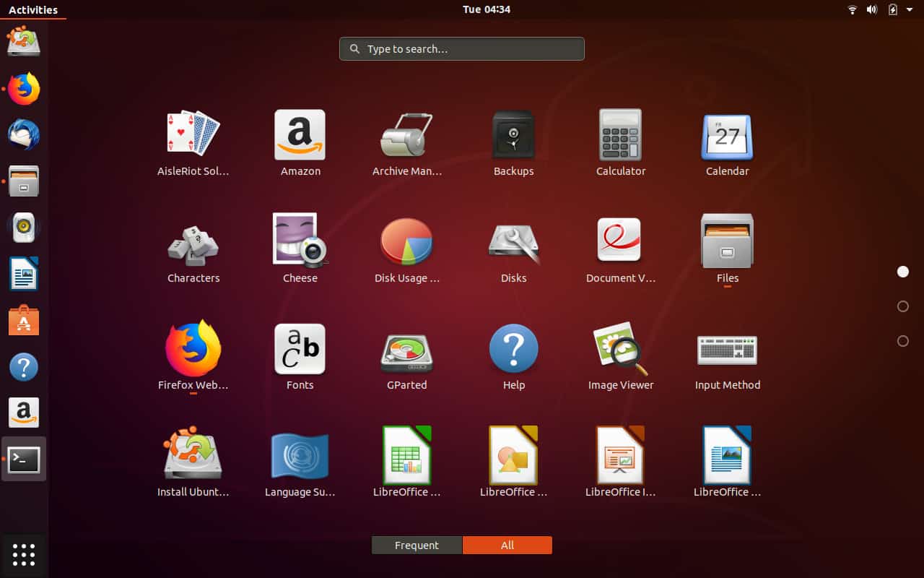The image size is (924, 578).
Task: Select the All apps tab
Action: (x=507, y=545)
